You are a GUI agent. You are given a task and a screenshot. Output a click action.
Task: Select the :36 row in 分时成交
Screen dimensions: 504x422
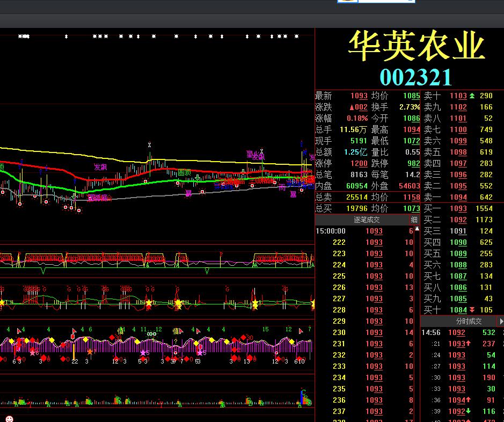tap(462, 400)
